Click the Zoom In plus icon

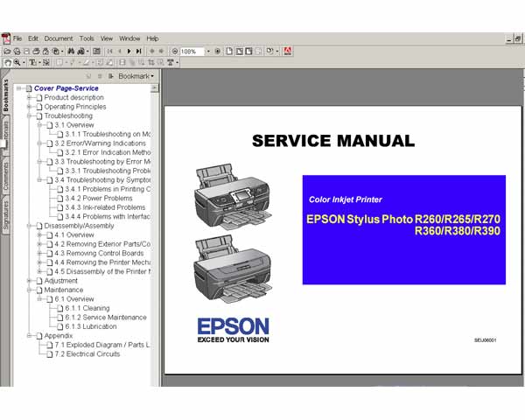coord(217,52)
